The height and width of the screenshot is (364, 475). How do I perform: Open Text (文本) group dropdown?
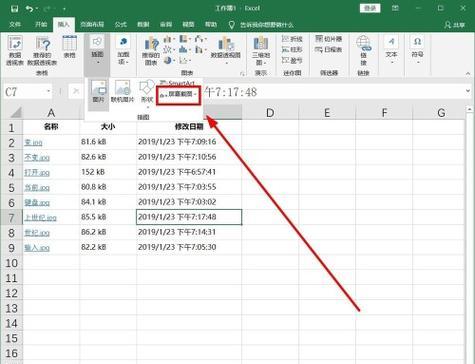point(391,50)
